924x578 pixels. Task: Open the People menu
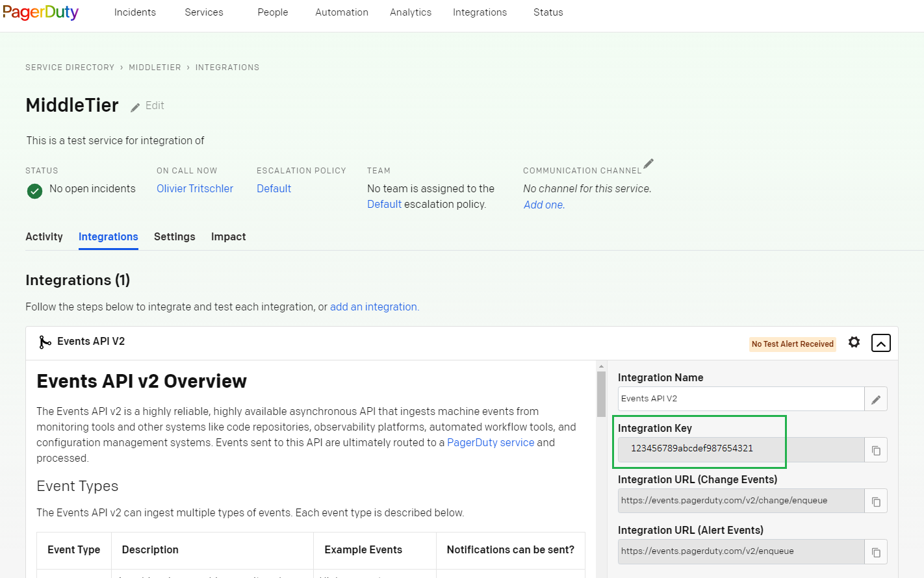tap(273, 12)
